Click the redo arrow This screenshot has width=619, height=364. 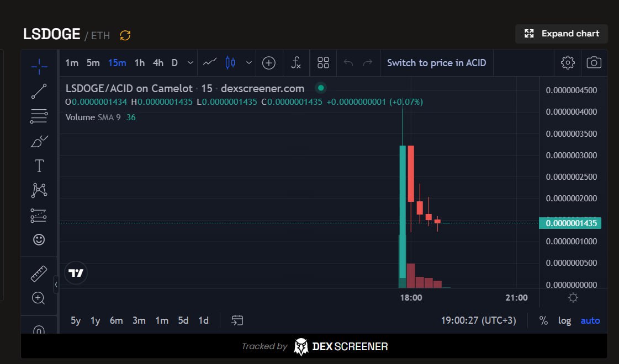click(x=368, y=63)
